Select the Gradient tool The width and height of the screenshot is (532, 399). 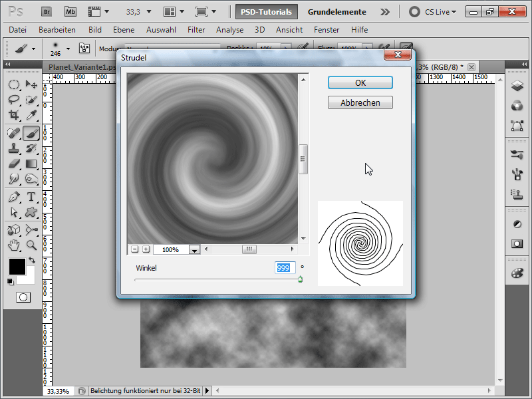(x=31, y=164)
